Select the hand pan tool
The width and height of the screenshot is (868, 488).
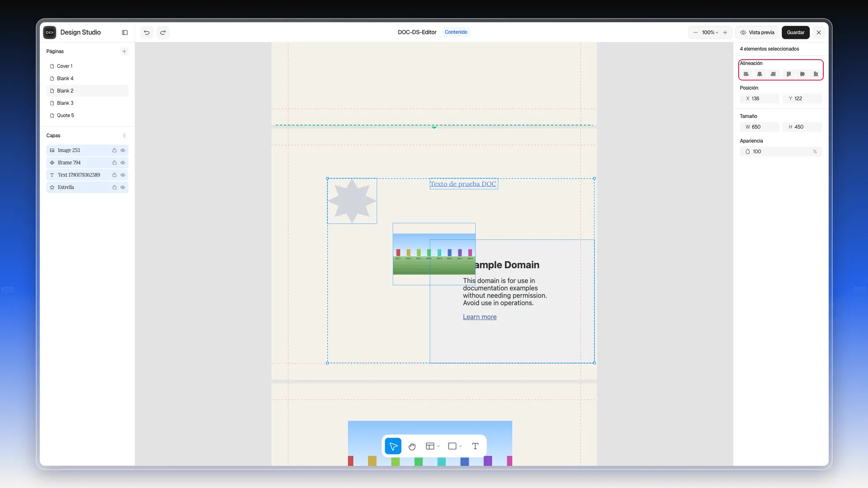412,446
